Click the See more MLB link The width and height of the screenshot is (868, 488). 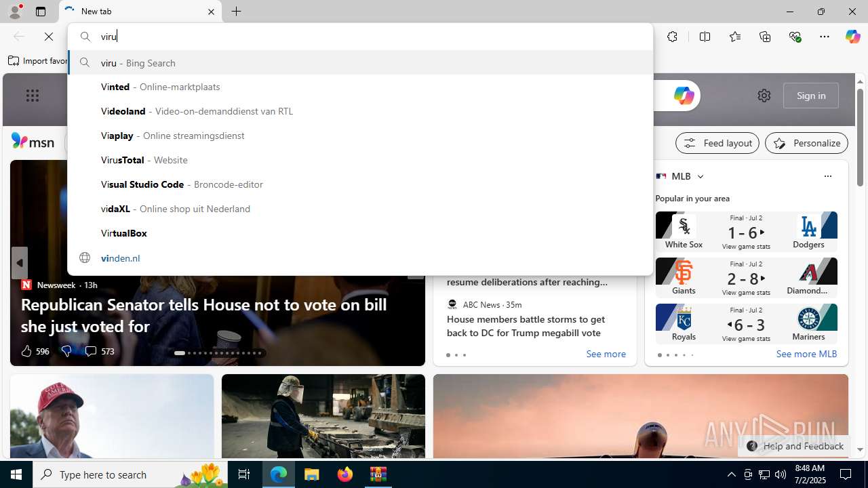pyautogui.click(x=806, y=354)
